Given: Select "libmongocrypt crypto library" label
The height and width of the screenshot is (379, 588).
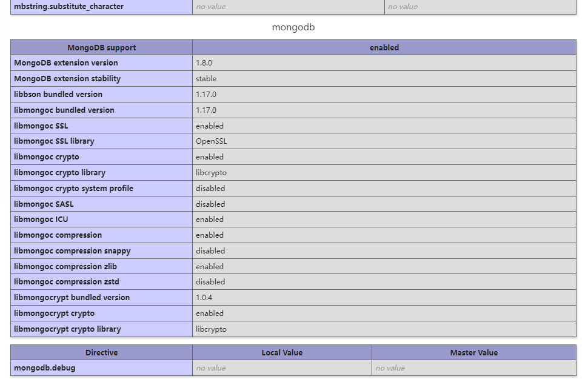Looking at the screenshot, I should 67,329.
